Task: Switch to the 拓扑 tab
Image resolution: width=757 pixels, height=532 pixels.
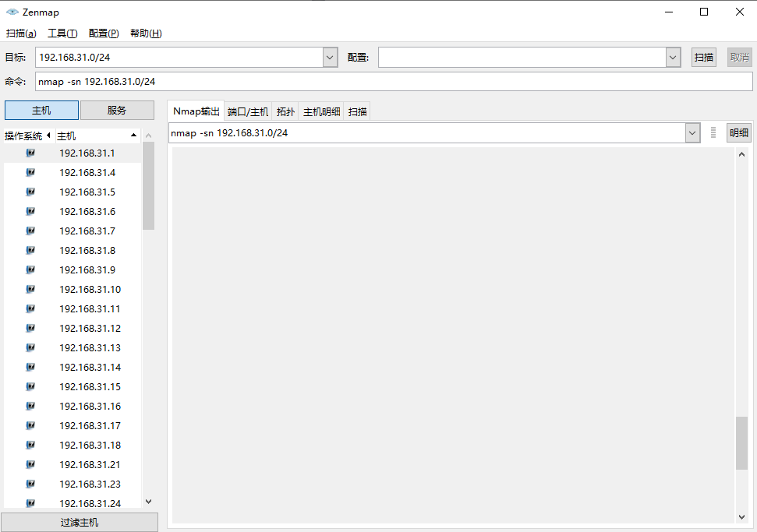Action: (285, 112)
